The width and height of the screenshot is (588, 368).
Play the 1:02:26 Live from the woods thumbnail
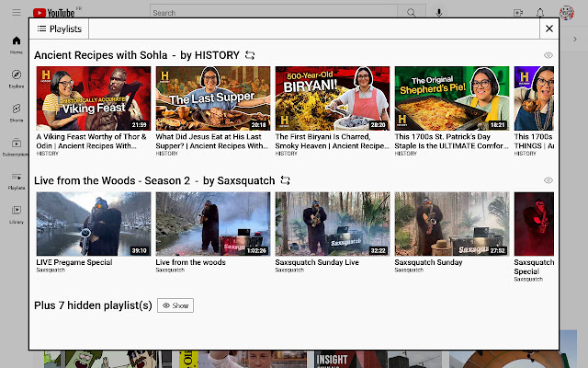[x=213, y=224]
